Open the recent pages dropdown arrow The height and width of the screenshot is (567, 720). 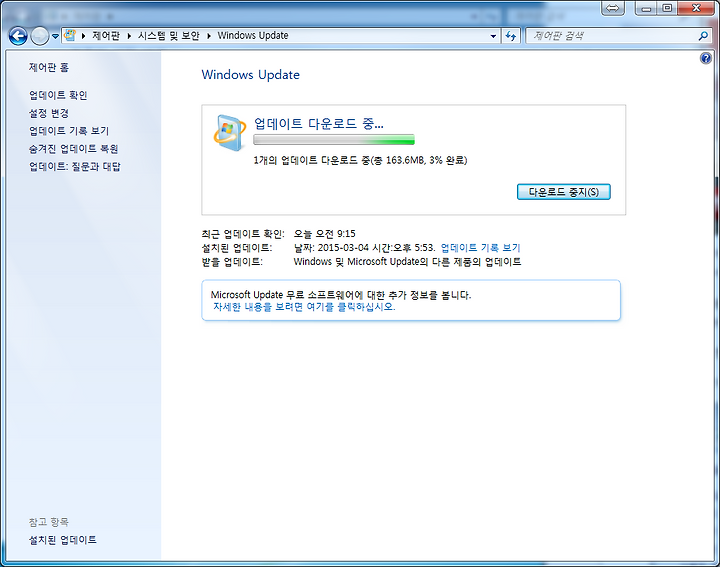pos(55,36)
